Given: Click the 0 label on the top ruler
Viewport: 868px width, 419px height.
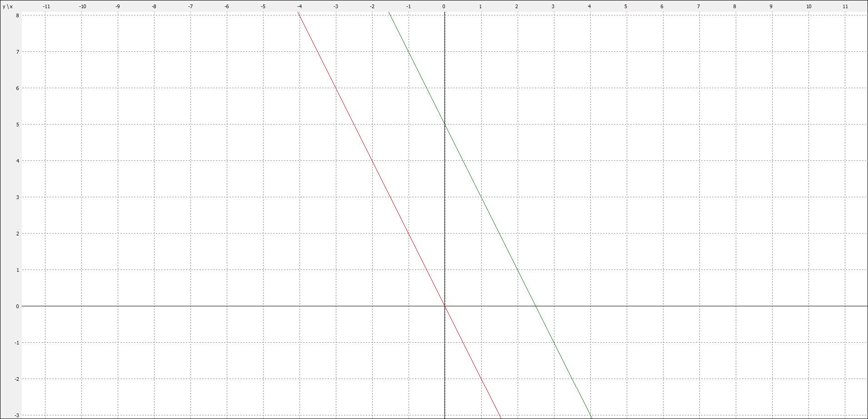Looking at the screenshot, I should tap(444, 6).
